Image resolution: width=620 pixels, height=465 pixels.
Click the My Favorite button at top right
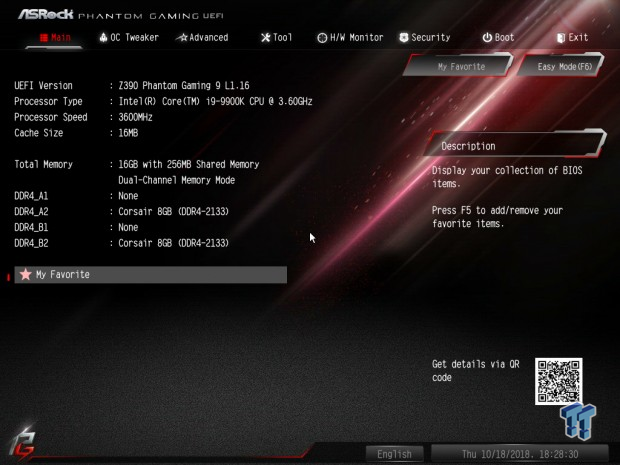(x=459, y=66)
